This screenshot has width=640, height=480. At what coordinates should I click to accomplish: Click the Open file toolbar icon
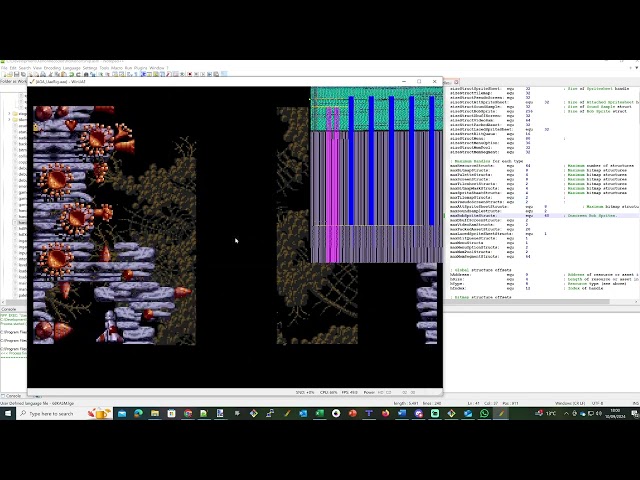(10, 74)
